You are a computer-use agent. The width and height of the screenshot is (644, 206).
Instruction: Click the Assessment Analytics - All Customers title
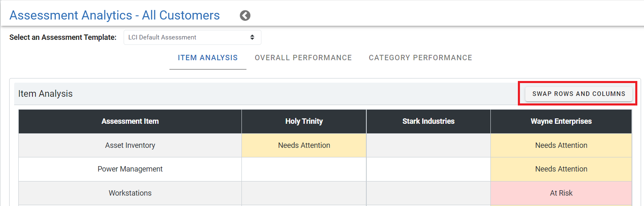click(x=114, y=15)
